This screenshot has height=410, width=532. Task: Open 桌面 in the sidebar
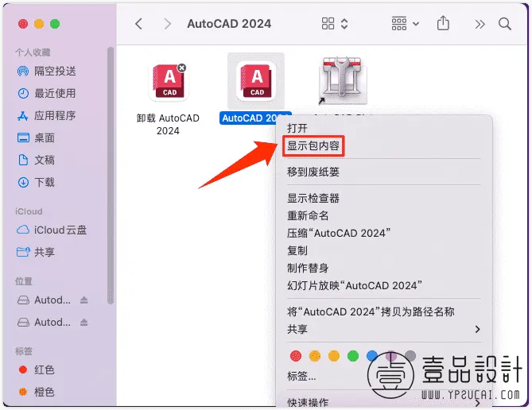point(36,137)
